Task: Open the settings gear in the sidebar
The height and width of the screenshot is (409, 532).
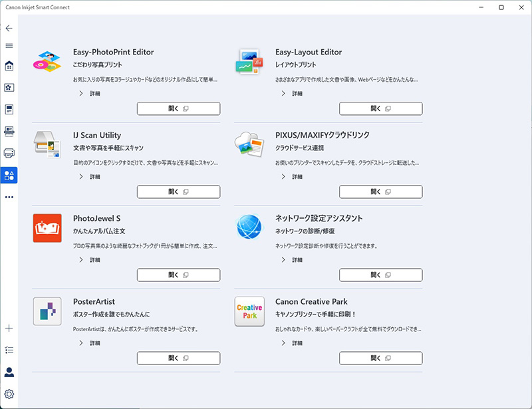Action: coord(9,394)
